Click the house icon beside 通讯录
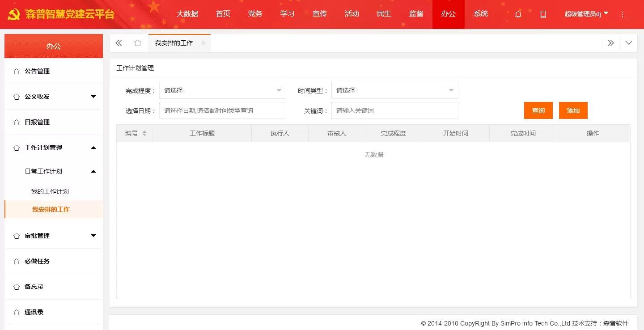The width and height of the screenshot is (644, 330). [x=17, y=312]
